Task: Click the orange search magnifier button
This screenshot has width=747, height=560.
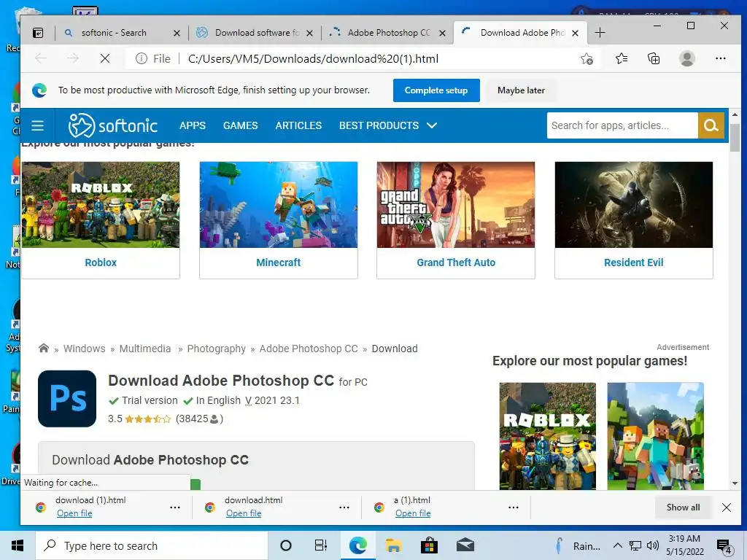Action: [711, 125]
